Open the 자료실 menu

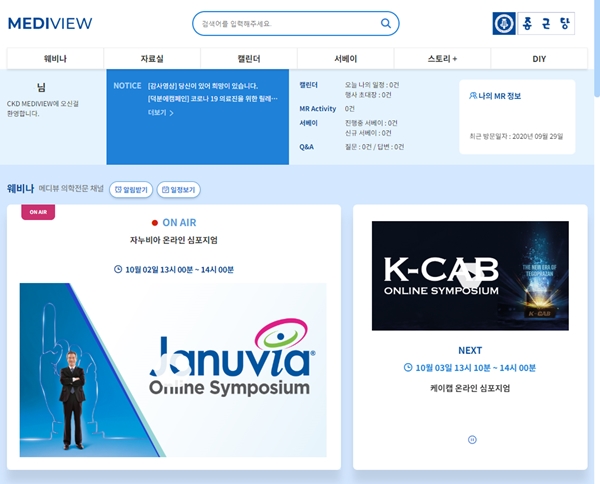tap(152, 59)
